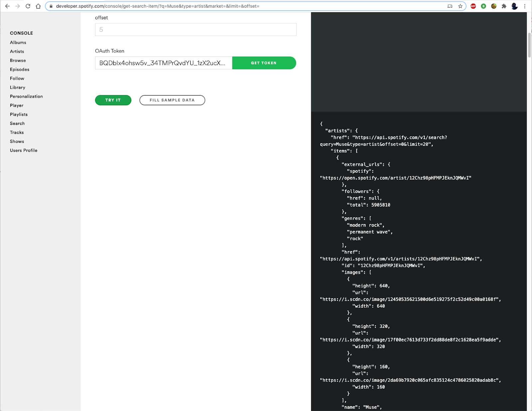The height and width of the screenshot is (411, 532).
Task: Click the "id": "12Chz98pHFMPJEknJQMWvI" line
Action: point(383,265)
